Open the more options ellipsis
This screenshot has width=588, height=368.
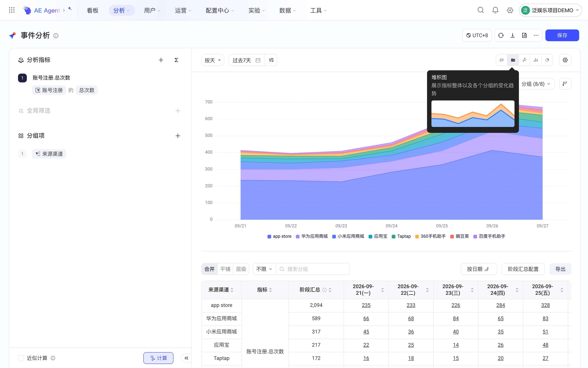pyautogui.click(x=536, y=36)
